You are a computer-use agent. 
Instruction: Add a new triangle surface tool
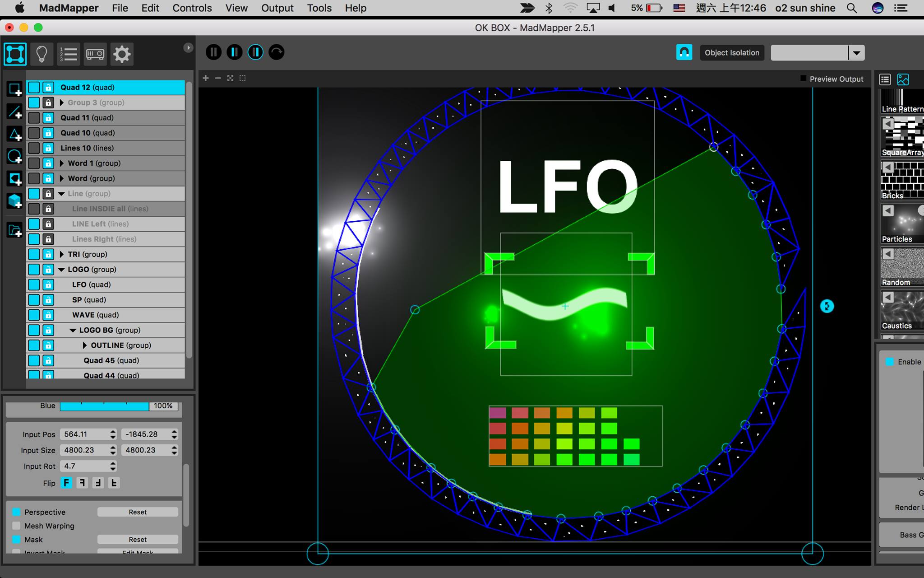[x=14, y=134]
